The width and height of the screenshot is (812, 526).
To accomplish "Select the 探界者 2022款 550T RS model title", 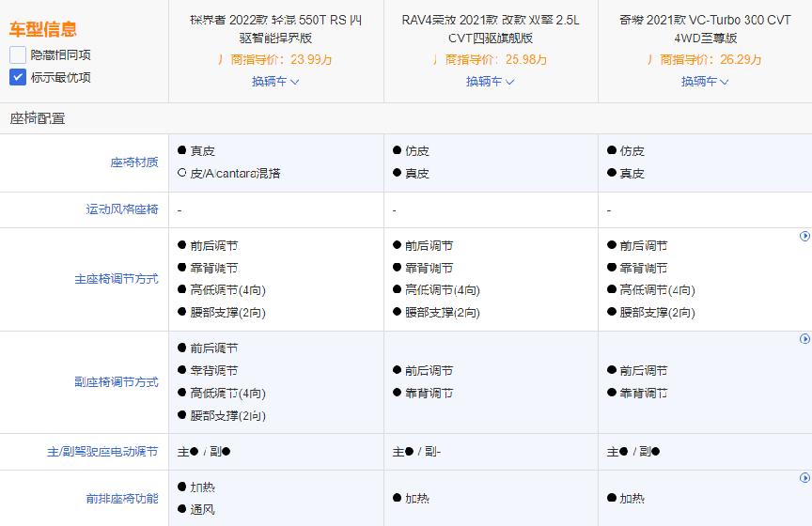I will [x=276, y=29].
